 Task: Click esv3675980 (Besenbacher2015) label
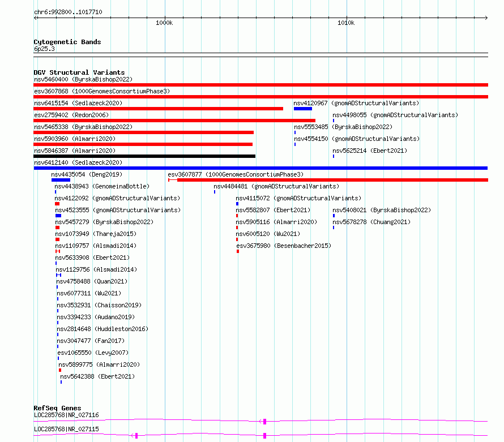284,246
